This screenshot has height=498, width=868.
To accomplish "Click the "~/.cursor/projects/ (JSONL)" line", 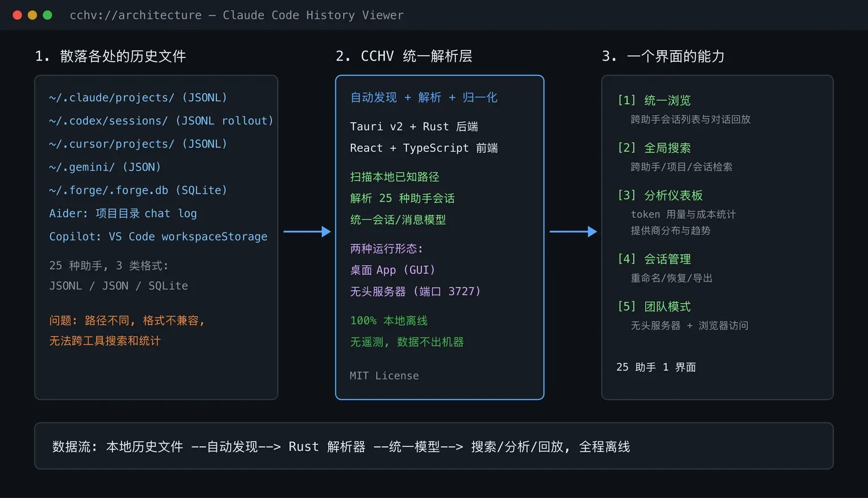I will (x=138, y=144).
